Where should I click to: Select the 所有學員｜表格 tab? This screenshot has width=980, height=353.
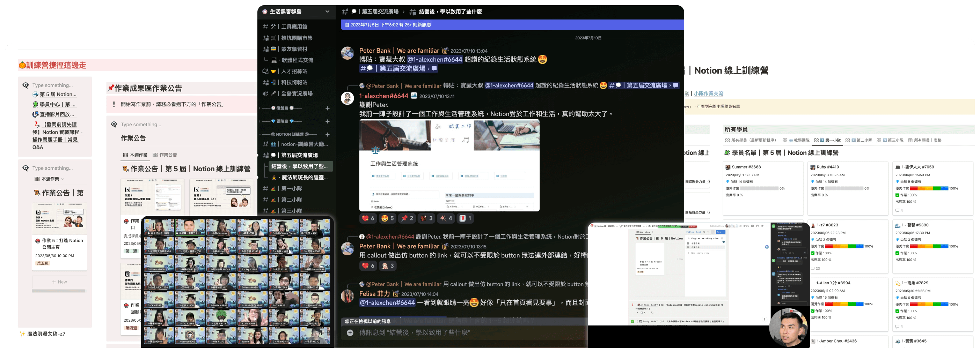pos(925,141)
